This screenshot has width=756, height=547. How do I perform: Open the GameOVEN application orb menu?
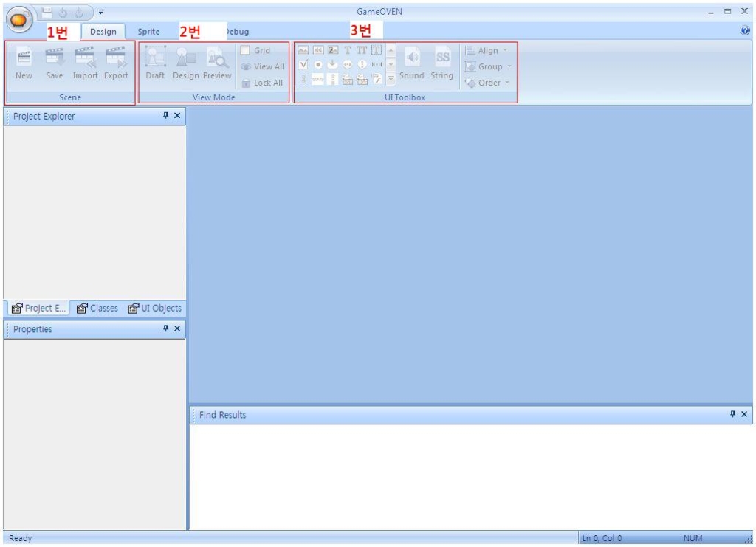(x=18, y=19)
